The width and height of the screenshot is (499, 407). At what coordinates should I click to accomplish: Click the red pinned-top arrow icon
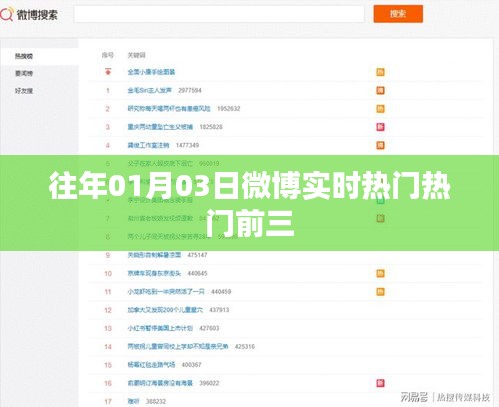coord(108,71)
